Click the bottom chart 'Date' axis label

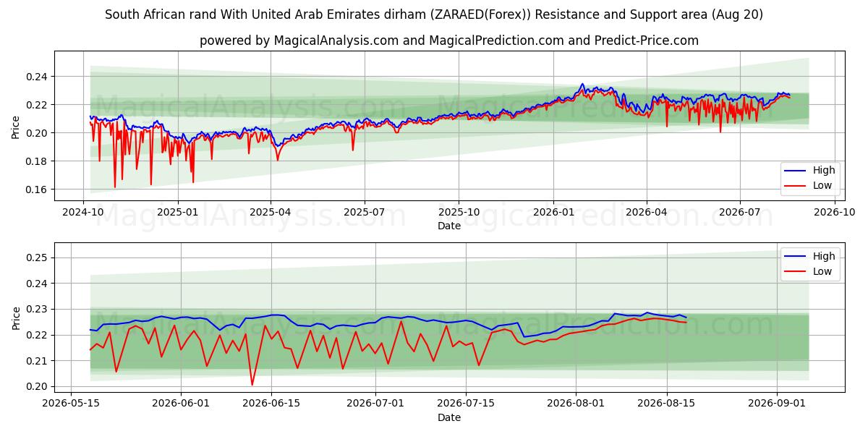click(449, 417)
